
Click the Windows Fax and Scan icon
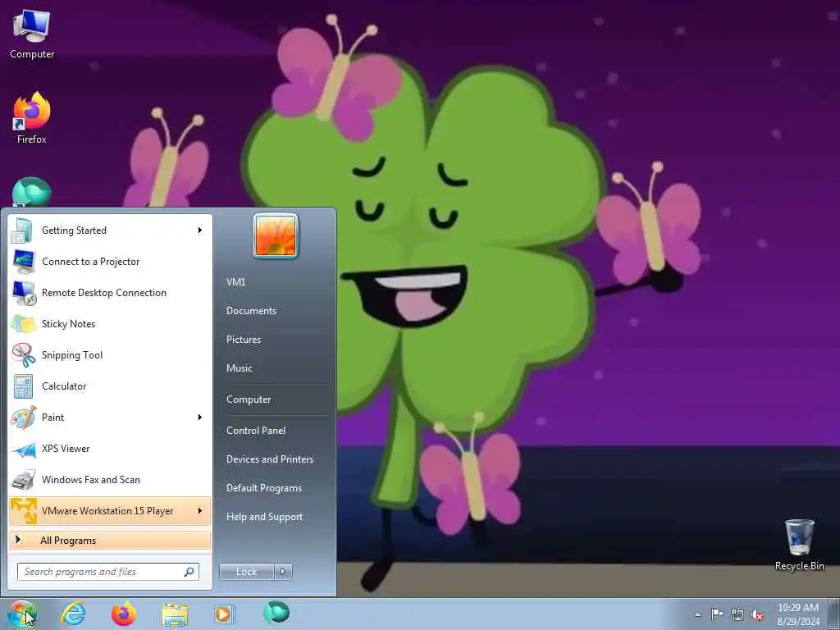[x=23, y=480]
